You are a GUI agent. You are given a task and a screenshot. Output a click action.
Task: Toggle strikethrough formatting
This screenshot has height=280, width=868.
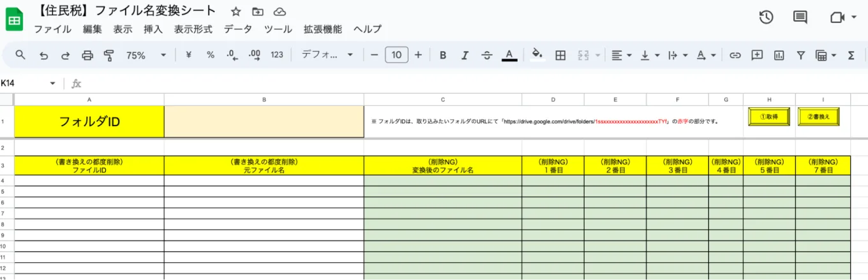point(487,55)
